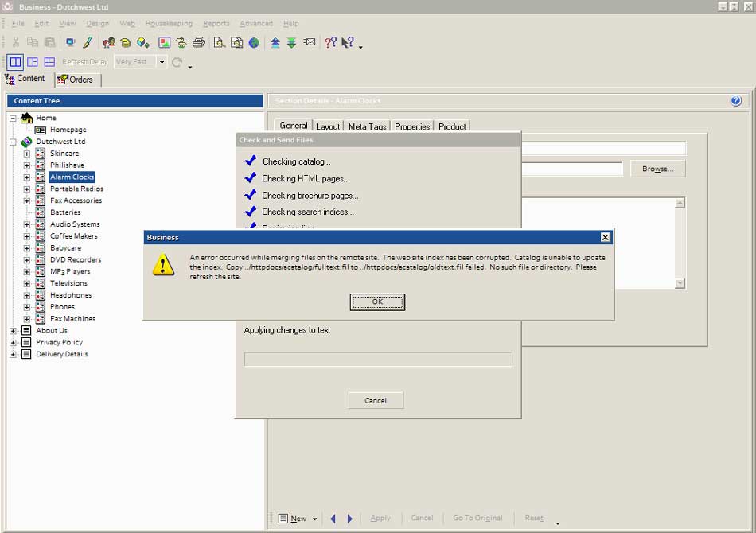The height and width of the screenshot is (533, 756).
Task: Open the Housekeeping menu
Action: 169,24
